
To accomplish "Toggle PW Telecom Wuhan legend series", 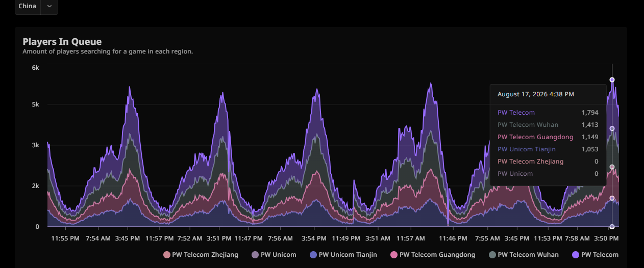I will 524,255.
